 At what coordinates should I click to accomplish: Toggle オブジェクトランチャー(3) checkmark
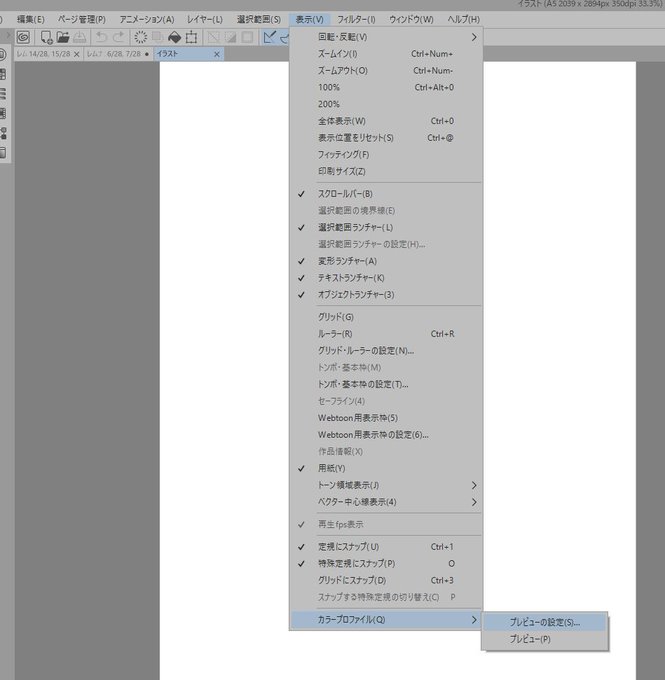[x=386, y=295]
